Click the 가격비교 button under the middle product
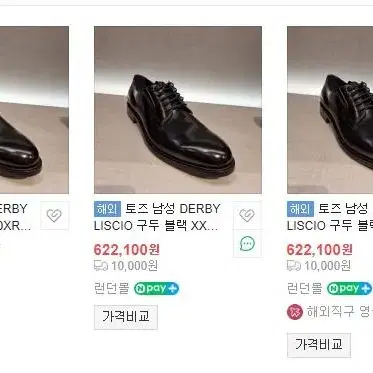Viewport: 373px width, 373px height. [x=126, y=317]
